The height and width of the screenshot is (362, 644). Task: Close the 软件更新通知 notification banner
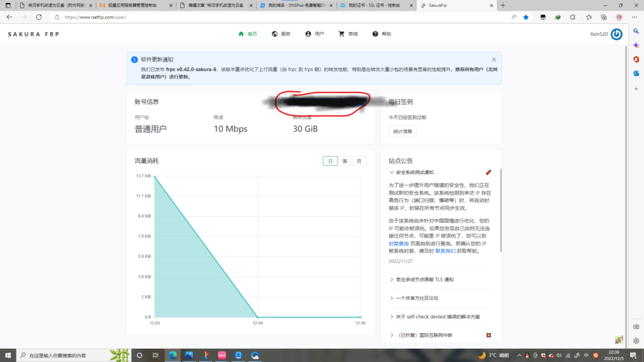(x=494, y=60)
